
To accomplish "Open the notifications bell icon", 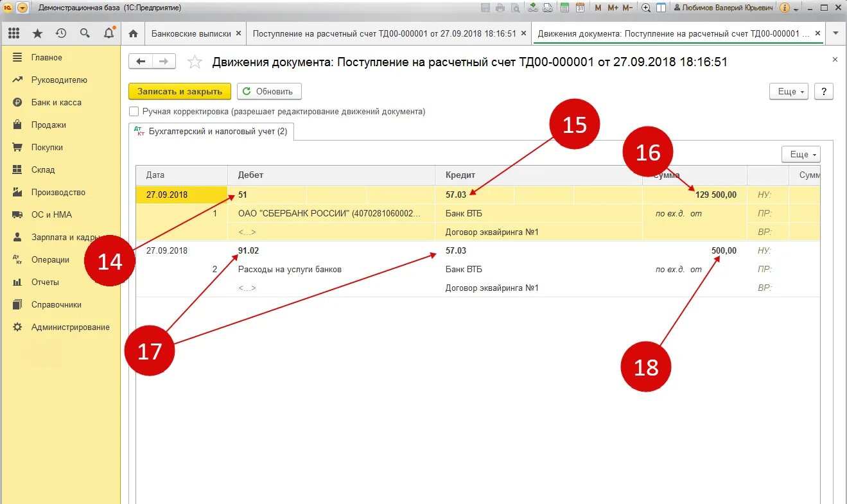I will tap(109, 33).
